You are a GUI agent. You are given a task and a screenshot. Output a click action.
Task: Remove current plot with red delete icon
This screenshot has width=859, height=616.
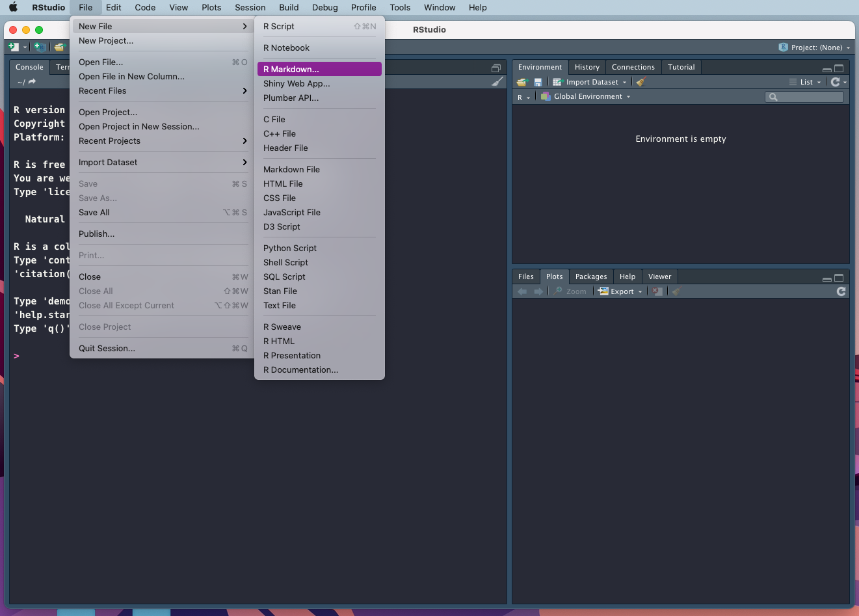tap(657, 291)
